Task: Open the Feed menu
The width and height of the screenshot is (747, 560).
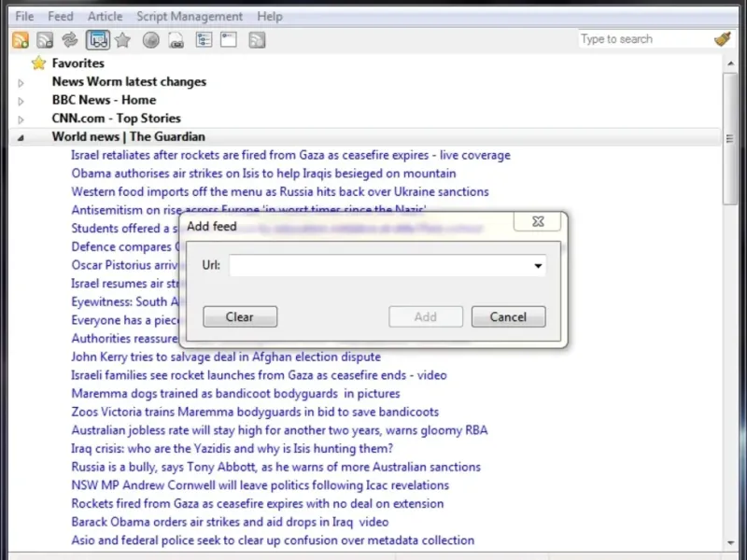Action: 61,16
